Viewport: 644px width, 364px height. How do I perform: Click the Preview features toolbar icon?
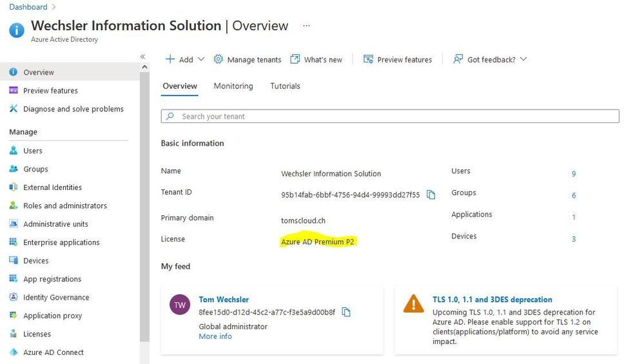[368, 59]
